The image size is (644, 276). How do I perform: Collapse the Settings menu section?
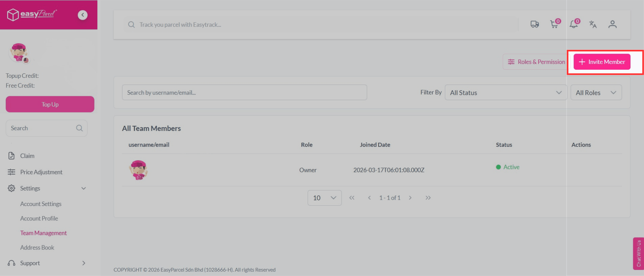[x=84, y=188]
